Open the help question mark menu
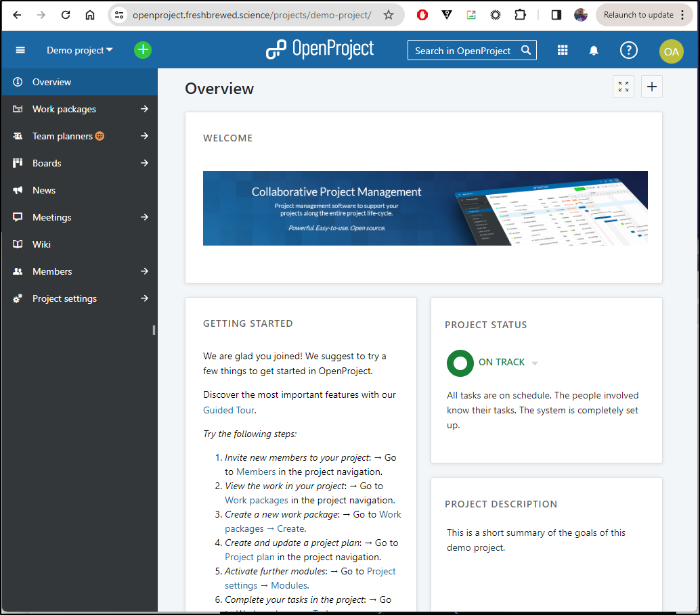This screenshot has width=700, height=615. pyautogui.click(x=628, y=50)
